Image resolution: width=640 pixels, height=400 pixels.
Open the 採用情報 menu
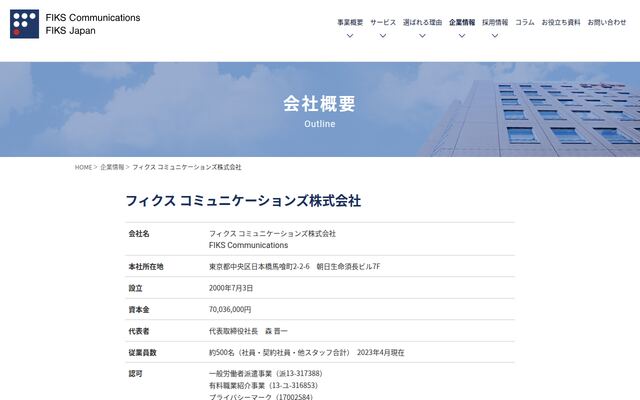(x=495, y=22)
